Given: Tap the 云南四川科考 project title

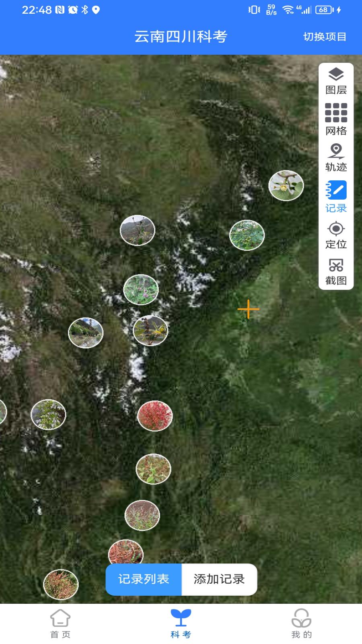Looking at the screenshot, I should coord(181,37).
